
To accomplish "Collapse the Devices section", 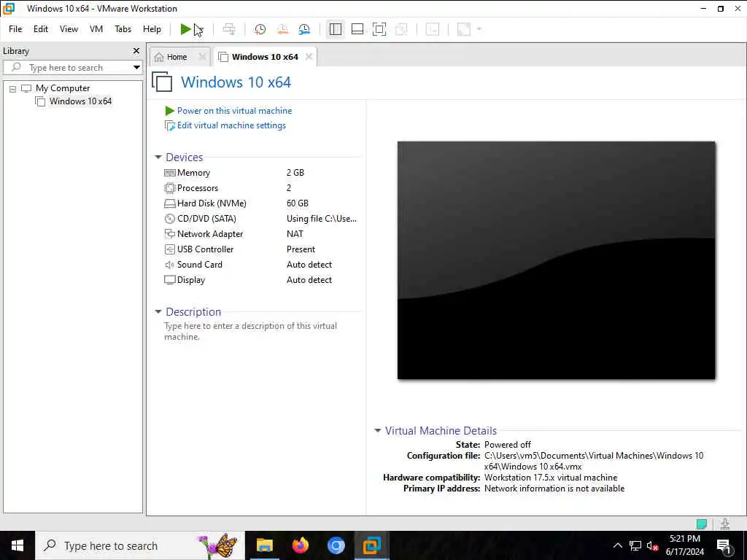I will pyautogui.click(x=158, y=157).
